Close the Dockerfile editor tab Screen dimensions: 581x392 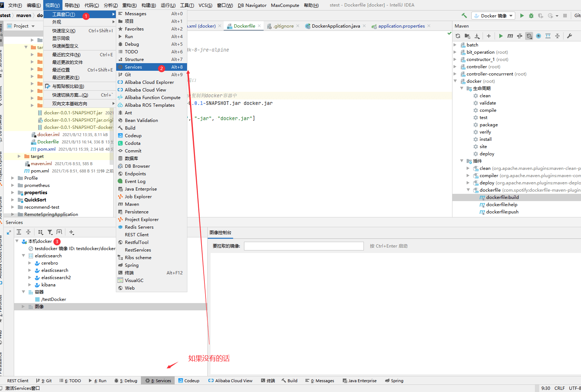[x=259, y=26]
